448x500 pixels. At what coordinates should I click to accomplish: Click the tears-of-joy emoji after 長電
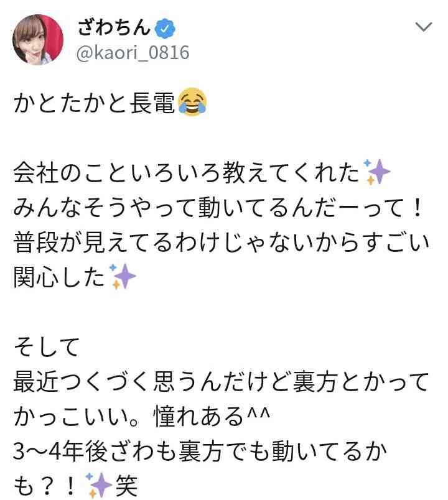pos(192,102)
